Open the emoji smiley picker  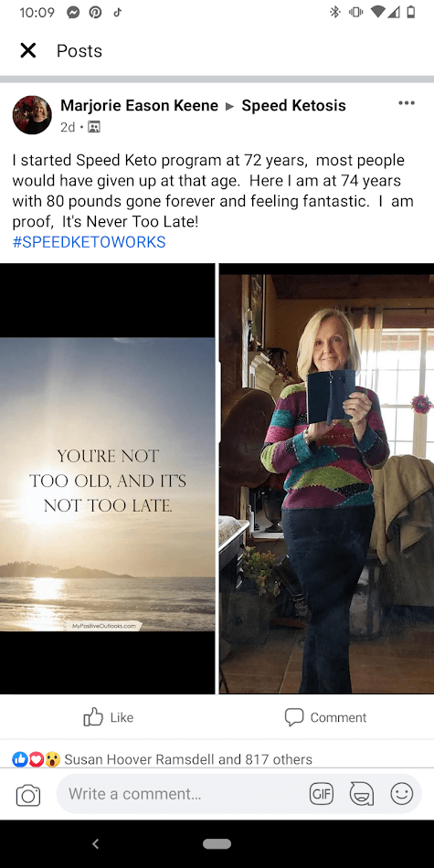point(402,794)
